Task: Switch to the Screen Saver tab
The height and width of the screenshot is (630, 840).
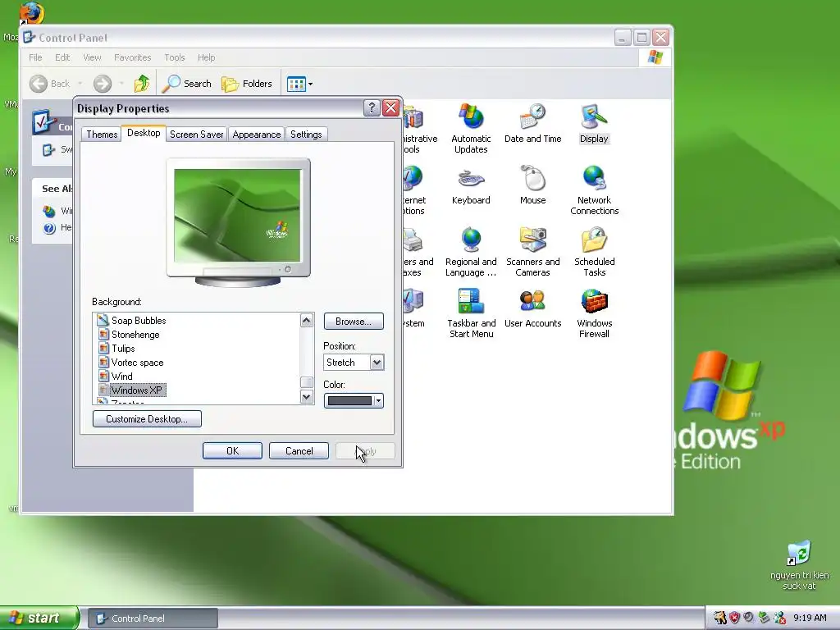Action: 197,135
